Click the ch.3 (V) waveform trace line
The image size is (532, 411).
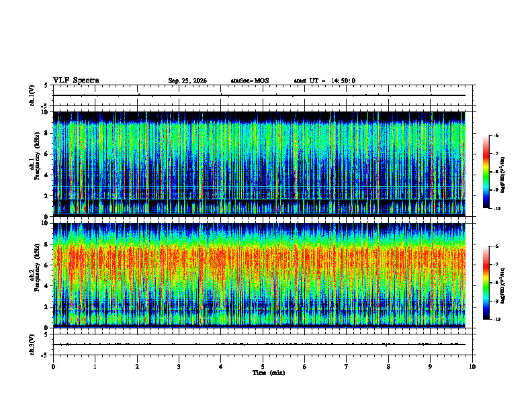coord(259,345)
